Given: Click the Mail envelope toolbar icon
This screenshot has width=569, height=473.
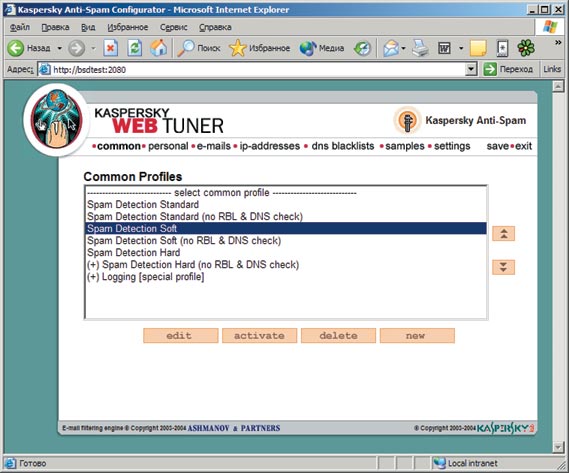Looking at the screenshot, I should [x=391, y=48].
